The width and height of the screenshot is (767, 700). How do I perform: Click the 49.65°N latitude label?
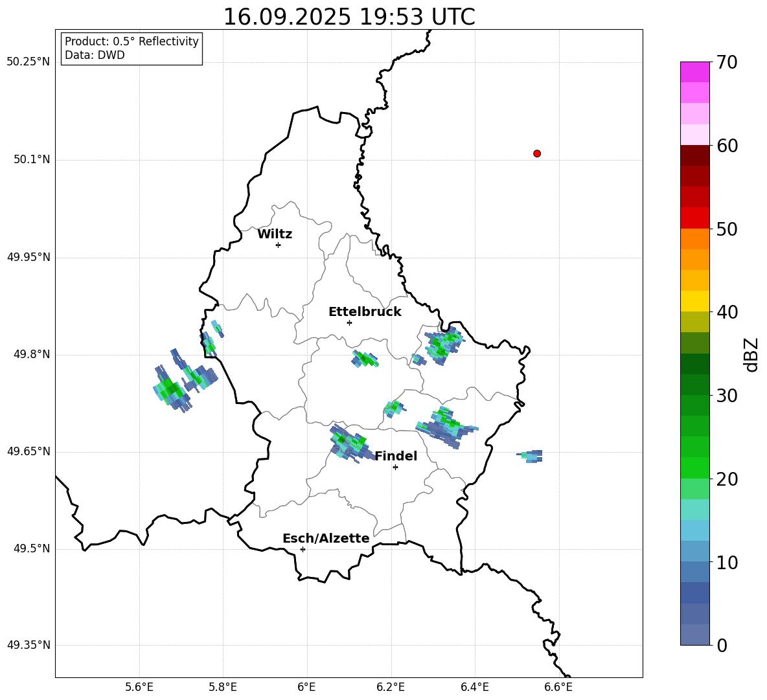click(x=29, y=451)
